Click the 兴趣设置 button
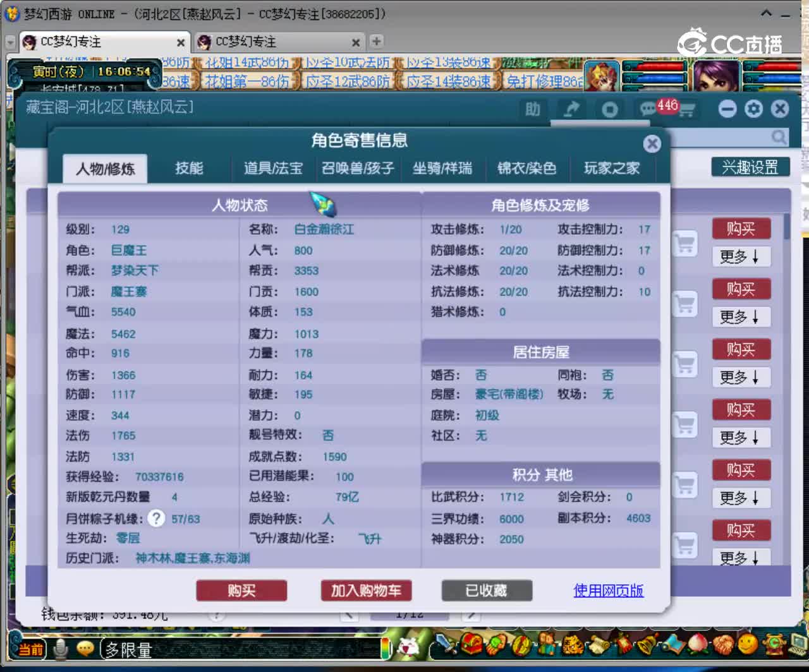The width and height of the screenshot is (809, 672). click(x=750, y=167)
